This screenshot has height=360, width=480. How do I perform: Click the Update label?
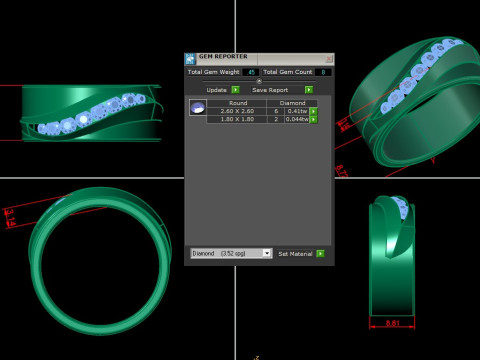pyautogui.click(x=216, y=90)
